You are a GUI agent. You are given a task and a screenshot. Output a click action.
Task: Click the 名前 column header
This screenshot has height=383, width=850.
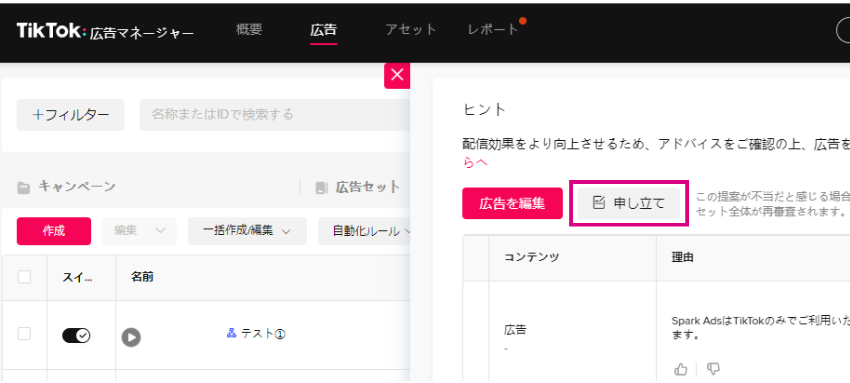(x=142, y=277)
